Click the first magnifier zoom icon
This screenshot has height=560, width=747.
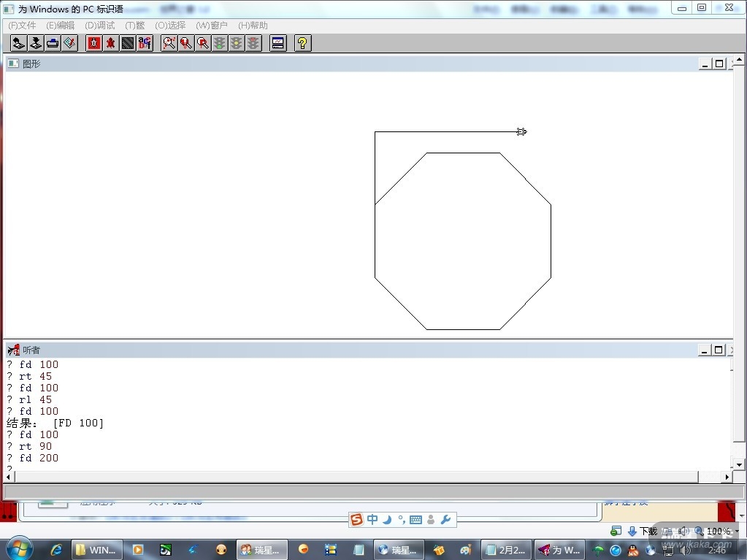coord(169,43)
